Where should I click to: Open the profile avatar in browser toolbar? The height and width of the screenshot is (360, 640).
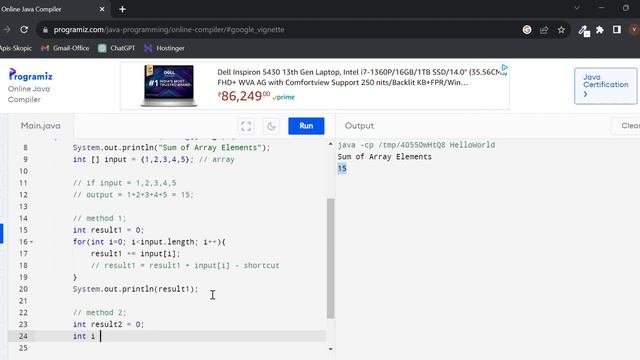point(634,30)
